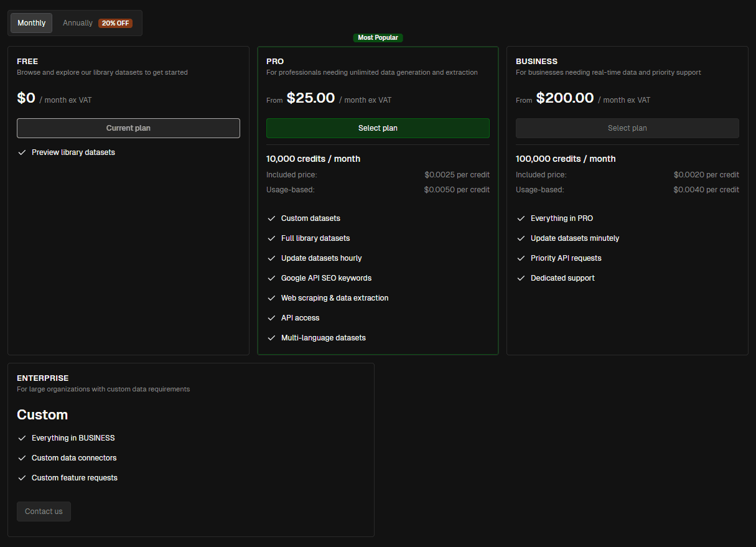Click checkmark next to Dedicated support

pos(521,278)
